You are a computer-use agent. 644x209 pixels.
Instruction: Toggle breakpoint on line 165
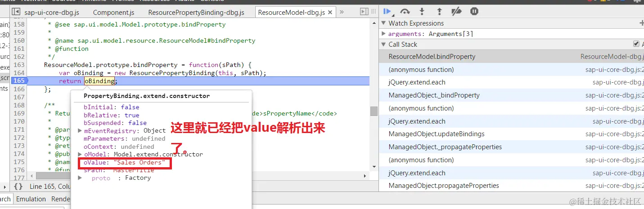click(x=18, y=80)
